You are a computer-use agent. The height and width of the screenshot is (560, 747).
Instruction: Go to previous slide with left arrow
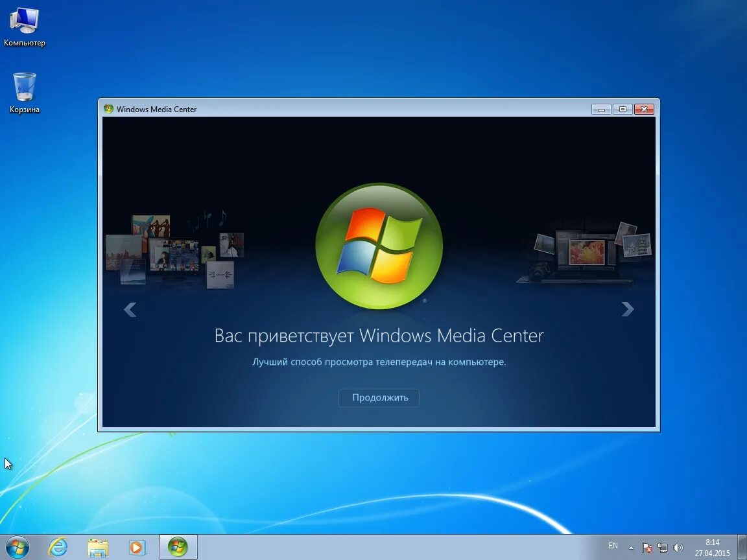click(130, 310)
